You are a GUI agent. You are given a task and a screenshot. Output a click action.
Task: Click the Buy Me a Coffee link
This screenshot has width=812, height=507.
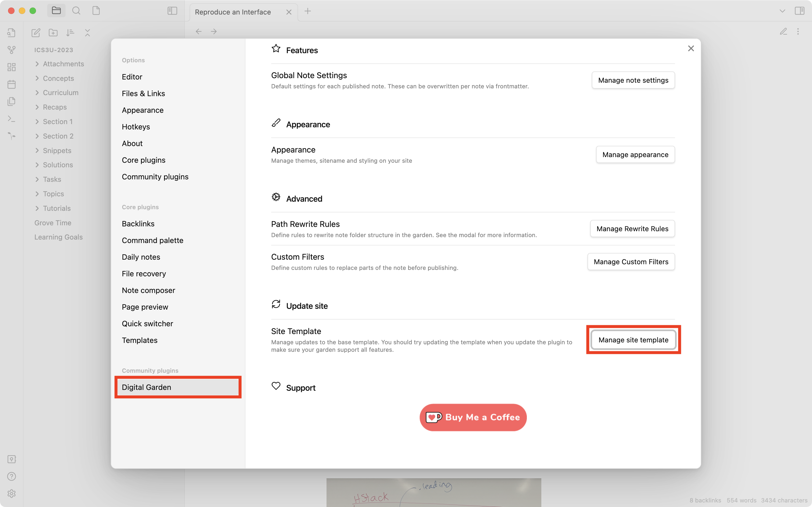point(473,417)
